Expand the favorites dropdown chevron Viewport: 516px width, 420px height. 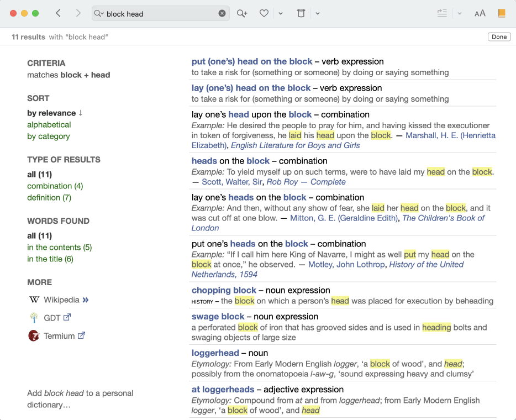coord(281,13)
